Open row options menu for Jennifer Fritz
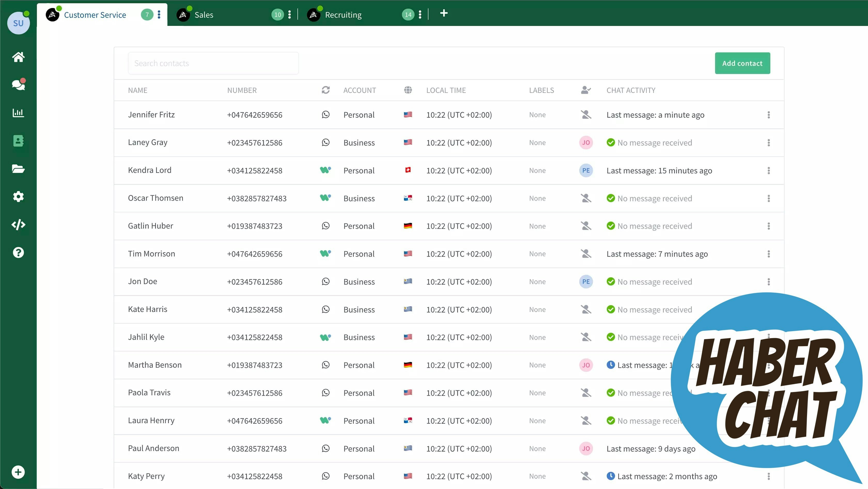 pyautogui.click(x=769, y=115)
